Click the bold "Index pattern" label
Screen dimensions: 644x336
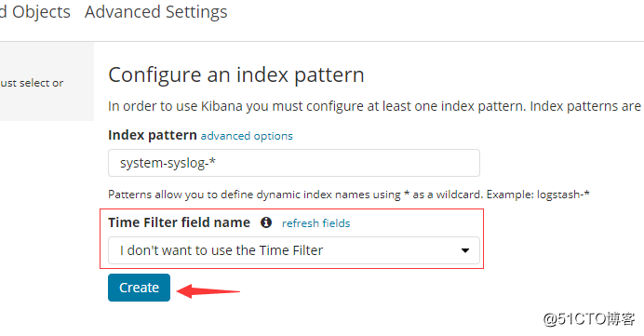(x=153, y=135)
